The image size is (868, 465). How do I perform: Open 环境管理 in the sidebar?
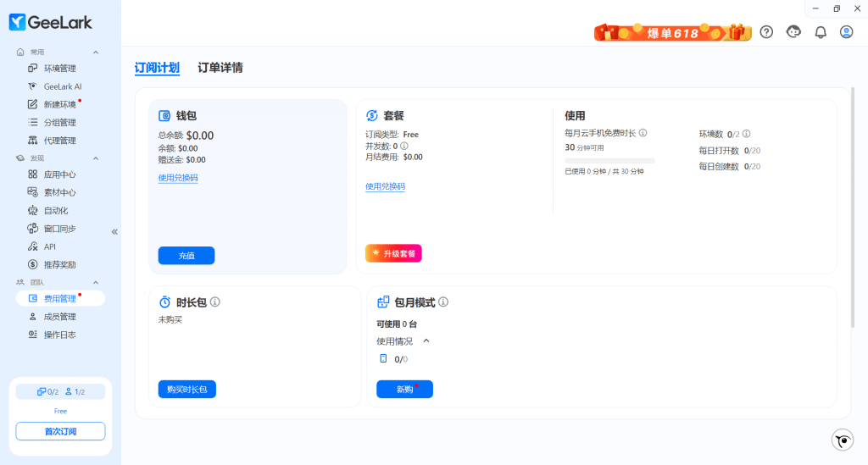tap(59, 69)
